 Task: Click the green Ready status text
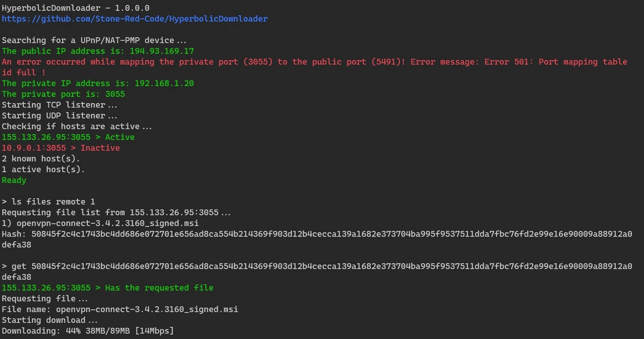pos(14,180)
